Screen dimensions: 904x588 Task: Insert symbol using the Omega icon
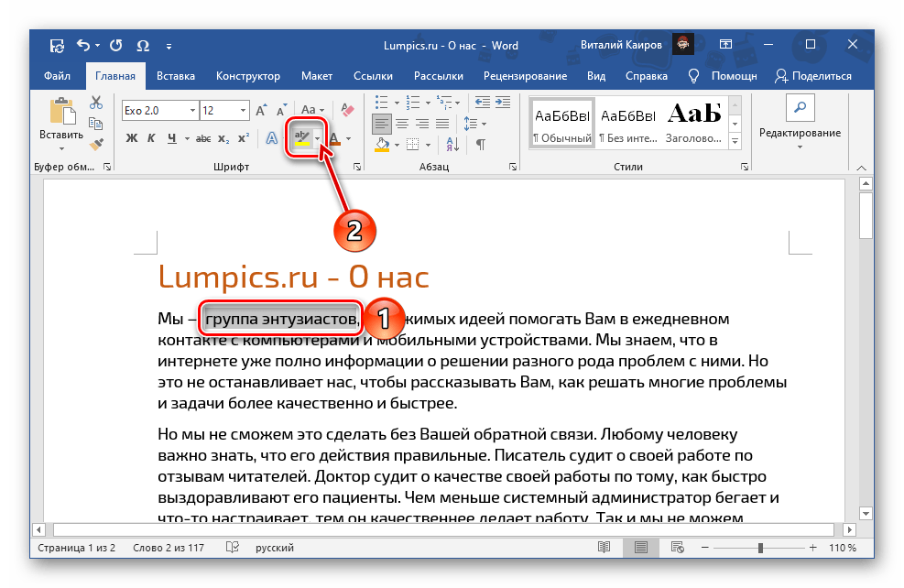tap(143, 46)
